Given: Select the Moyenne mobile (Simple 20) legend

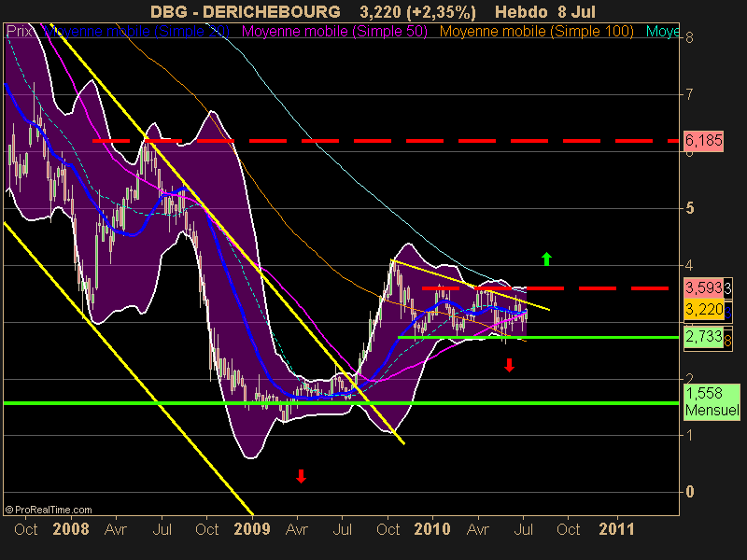Looking at the screenshot, I should coord(136,32).
